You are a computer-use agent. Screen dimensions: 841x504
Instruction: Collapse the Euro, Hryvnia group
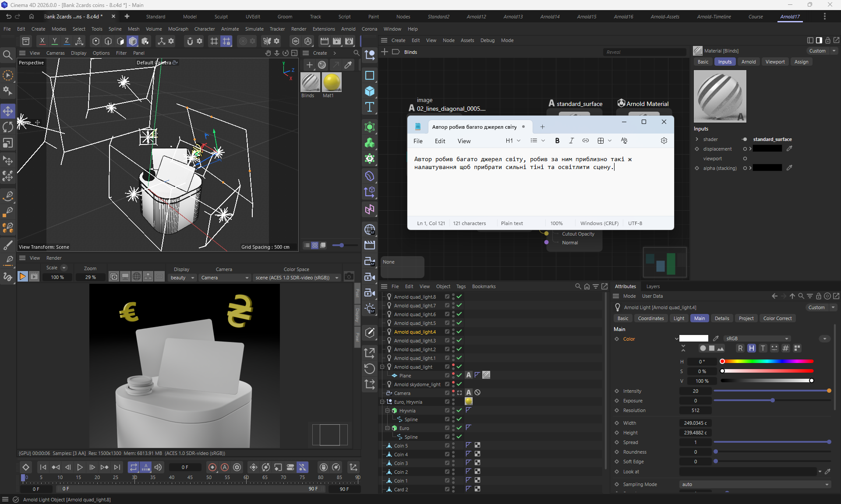point(382,402)
